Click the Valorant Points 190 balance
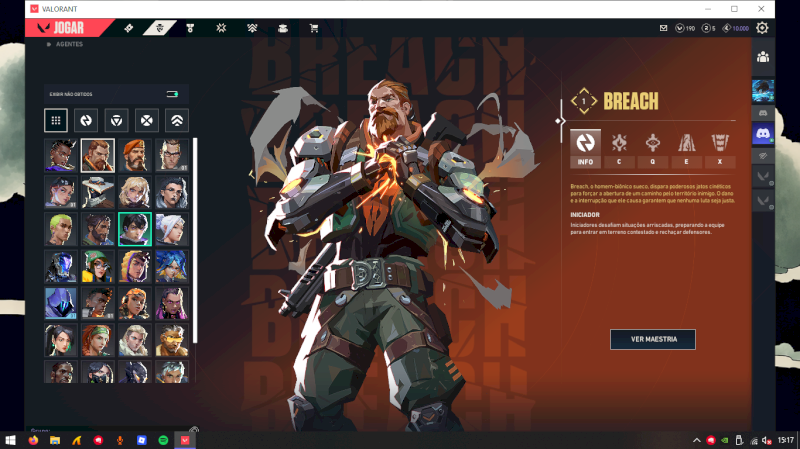This screenshot has height=449, width=800. tap(685, 28)
